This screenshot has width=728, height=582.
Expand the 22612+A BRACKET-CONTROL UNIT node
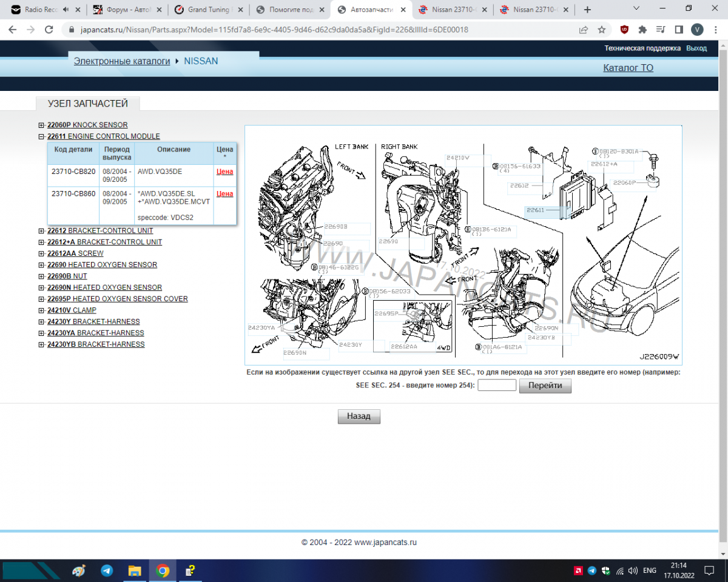pyautogui.click(x=41, y=242)
